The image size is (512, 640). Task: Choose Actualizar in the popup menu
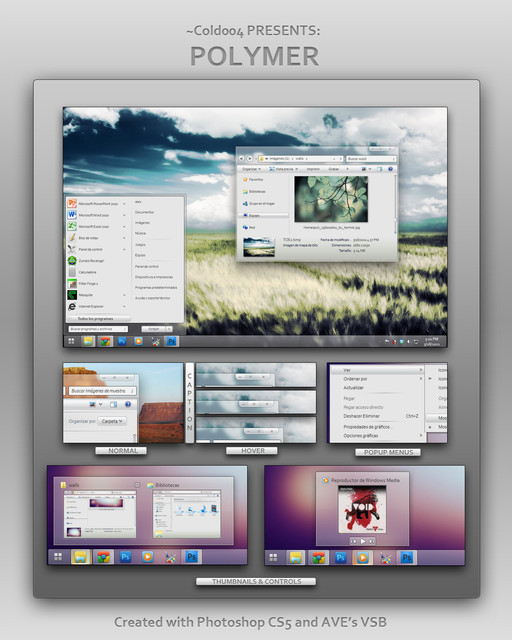coord(354,388)
